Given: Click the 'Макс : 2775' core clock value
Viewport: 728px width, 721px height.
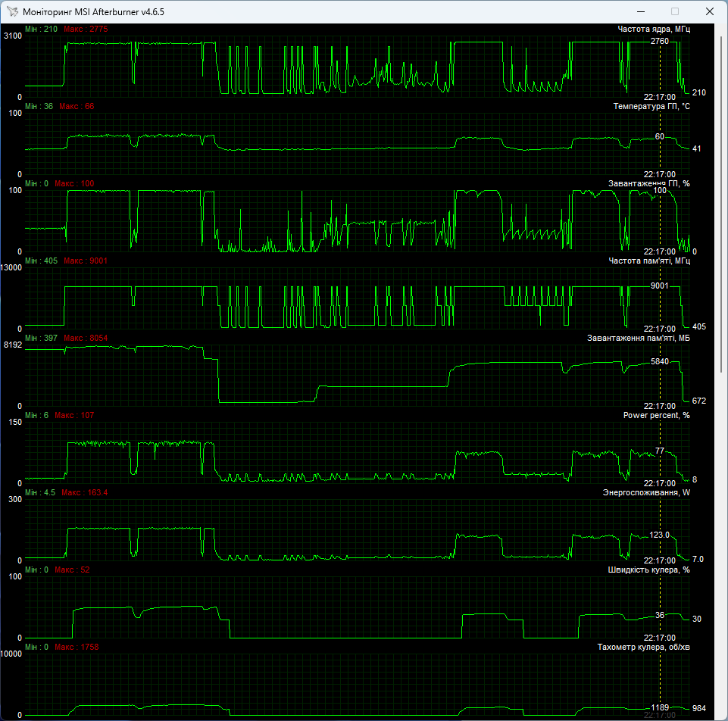Looking at the screenshot, I should [x=86, y=29].
